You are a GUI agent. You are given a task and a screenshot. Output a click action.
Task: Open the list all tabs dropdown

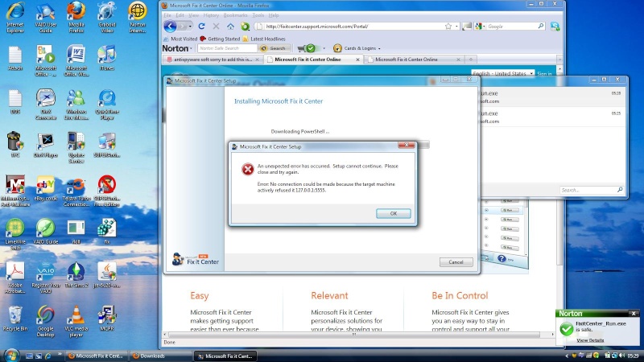[x=559, y=60]
